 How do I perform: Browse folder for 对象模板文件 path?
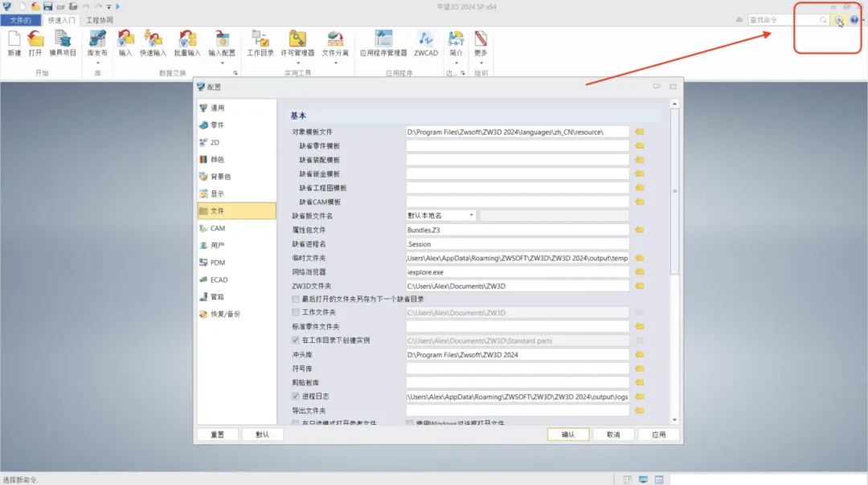click(x=640, y=132)
